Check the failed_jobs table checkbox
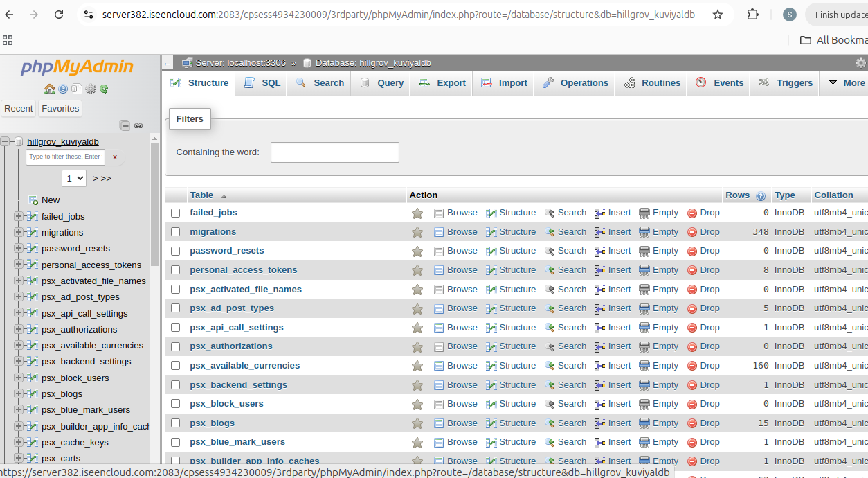Screen dimensions: 868x478 click(x=176, y=213)
